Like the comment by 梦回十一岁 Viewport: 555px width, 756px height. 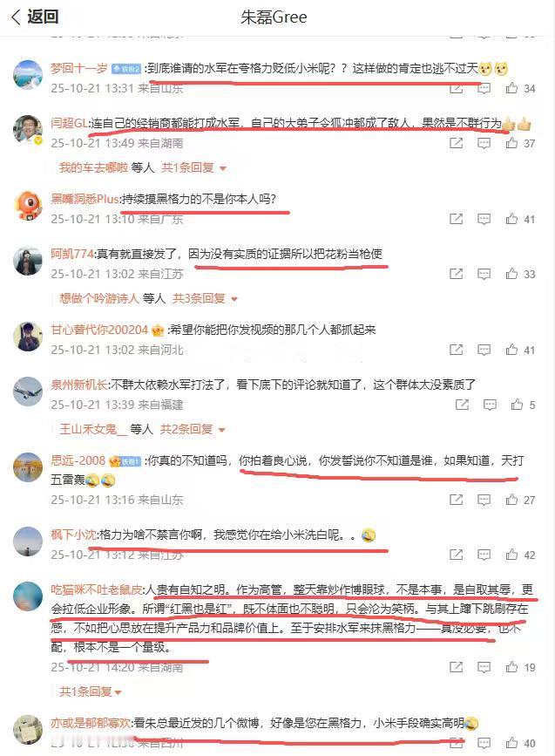pyautogui.click(x=511, y=88)
